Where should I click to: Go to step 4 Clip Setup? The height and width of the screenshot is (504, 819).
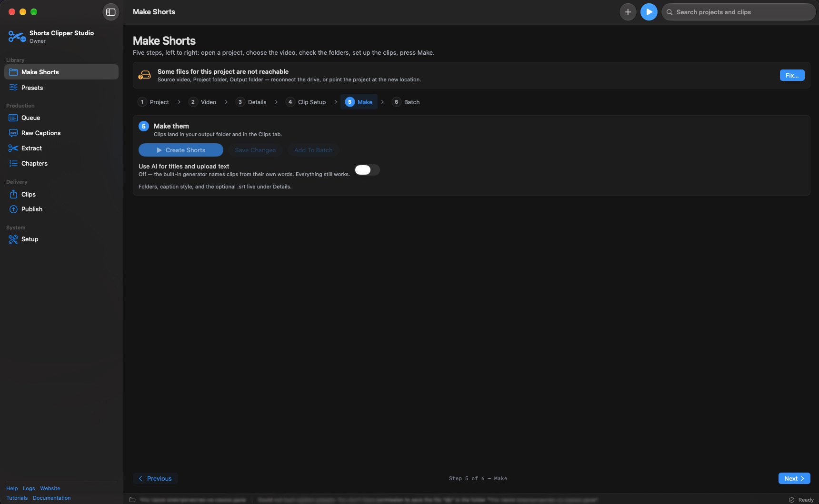point(306,102)
